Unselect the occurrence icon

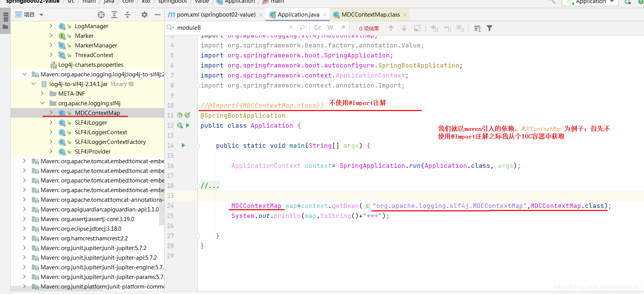448,28
